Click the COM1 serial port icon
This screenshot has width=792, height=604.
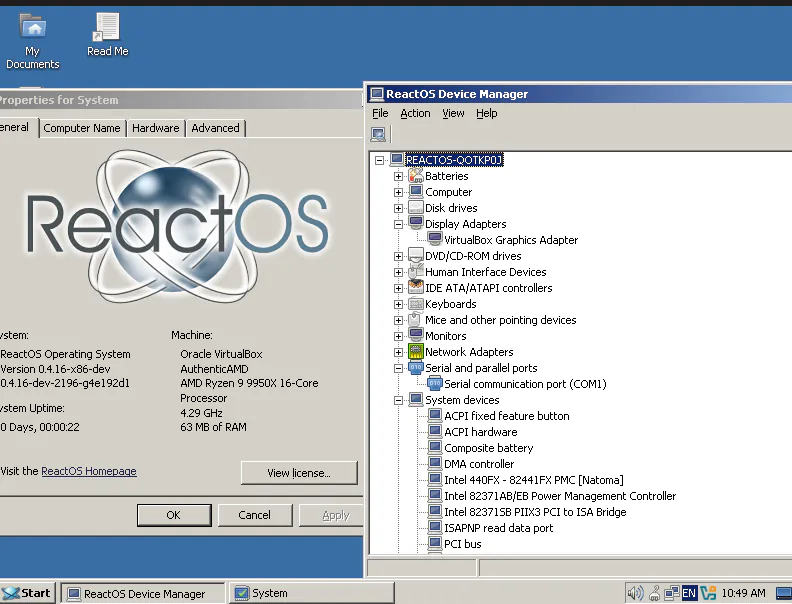pyautogui.click(x=434, y=384)
